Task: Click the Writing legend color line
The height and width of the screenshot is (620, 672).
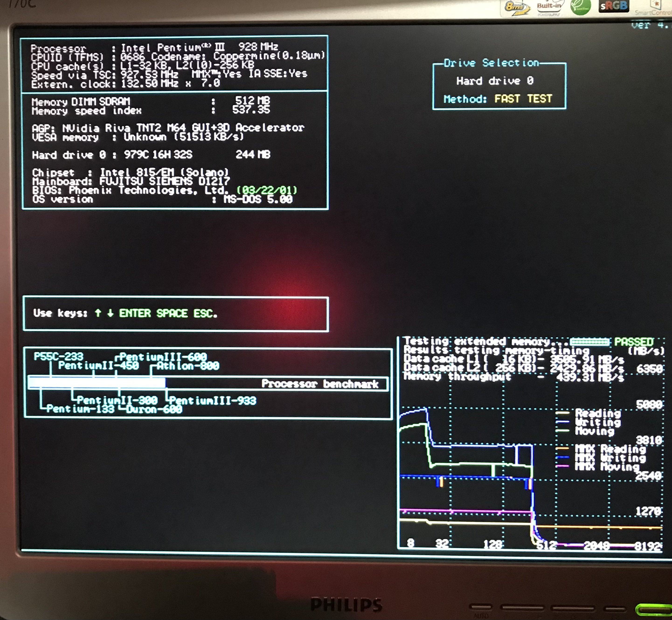Action: click(x=562, y=422)
